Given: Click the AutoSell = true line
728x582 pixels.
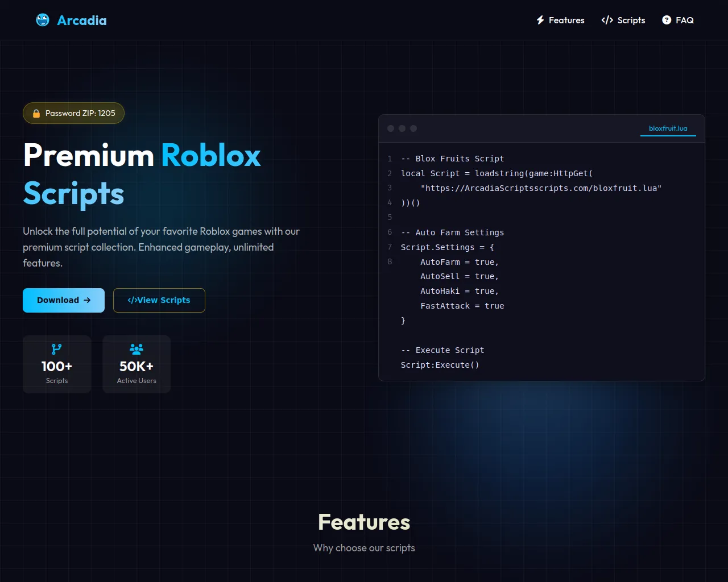Looking at the screenshot, I should tap(460, 276).
